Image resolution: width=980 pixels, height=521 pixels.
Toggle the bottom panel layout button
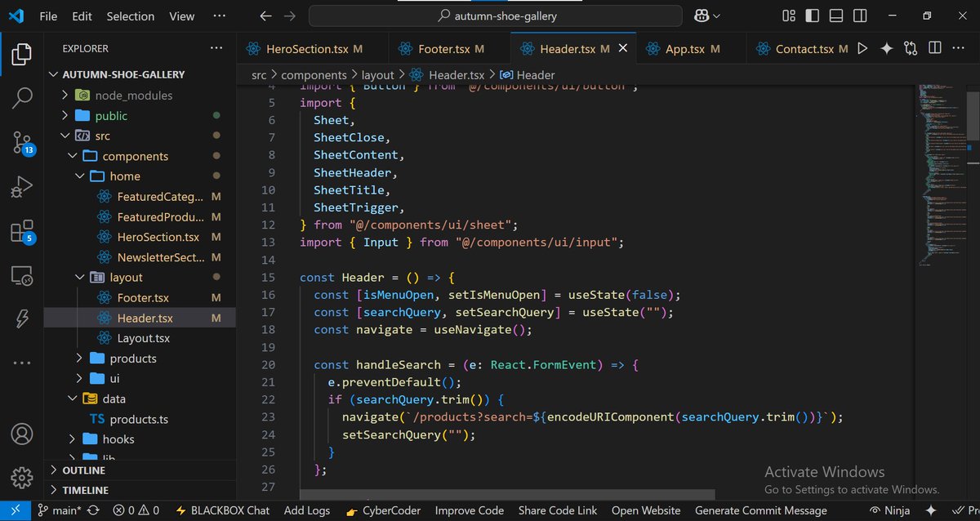[836, 16]
